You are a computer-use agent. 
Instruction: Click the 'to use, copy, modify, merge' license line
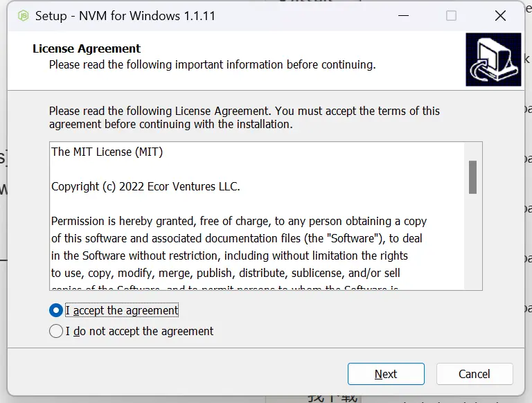226,273
